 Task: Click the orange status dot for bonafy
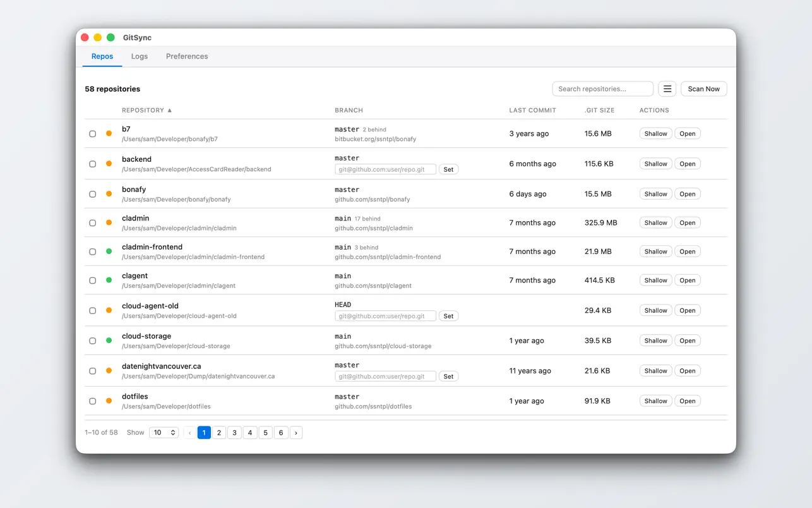tap(109, 194)
